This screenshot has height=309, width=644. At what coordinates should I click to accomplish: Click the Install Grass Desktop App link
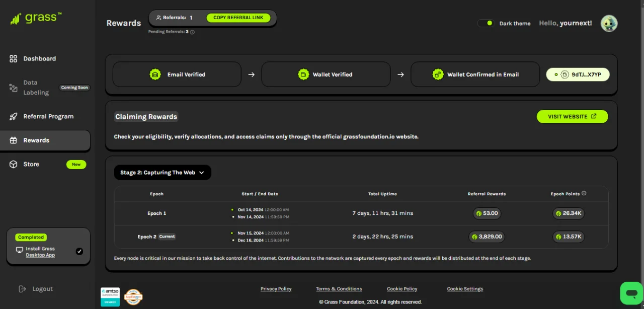click(40, 252)
